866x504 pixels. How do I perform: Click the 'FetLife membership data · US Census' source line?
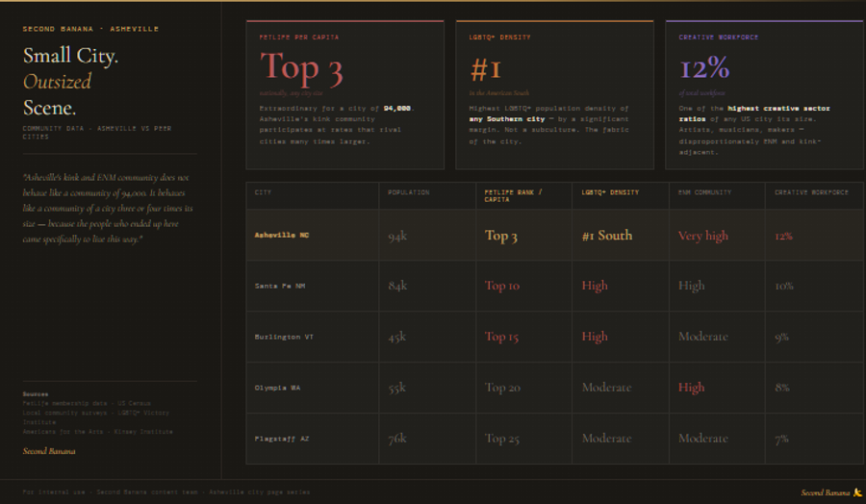[87, 403]
